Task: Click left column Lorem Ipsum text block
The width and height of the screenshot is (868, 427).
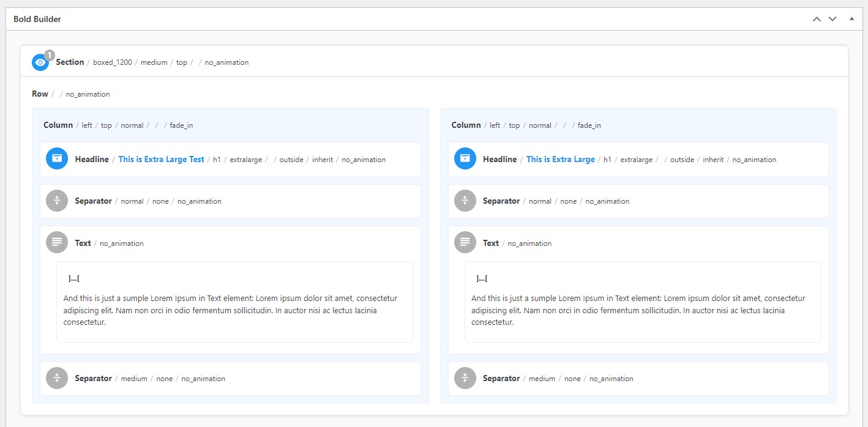Action: 230,310
